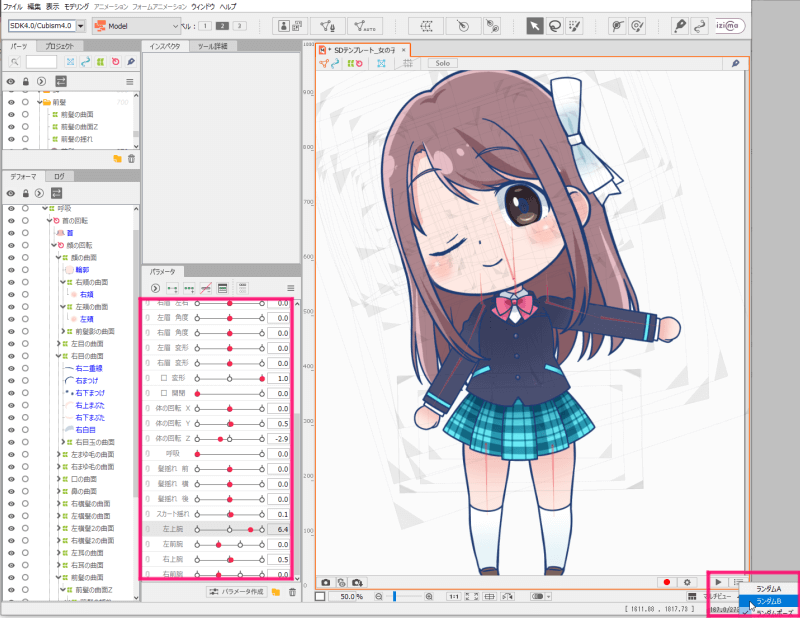Click the Live2D izima logo button
This screenshot has width=800, height=618.
730,26
